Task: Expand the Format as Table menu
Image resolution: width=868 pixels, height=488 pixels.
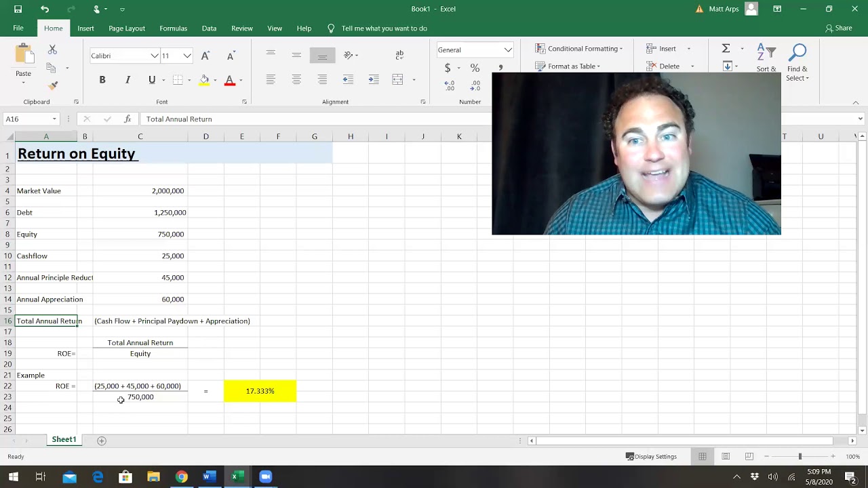Action: 568,66
